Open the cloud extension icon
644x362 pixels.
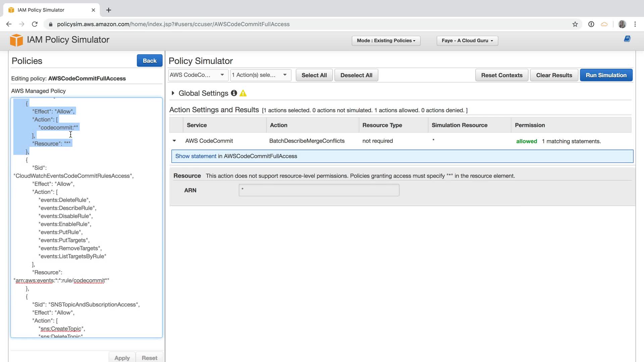(x=604, y=24)
